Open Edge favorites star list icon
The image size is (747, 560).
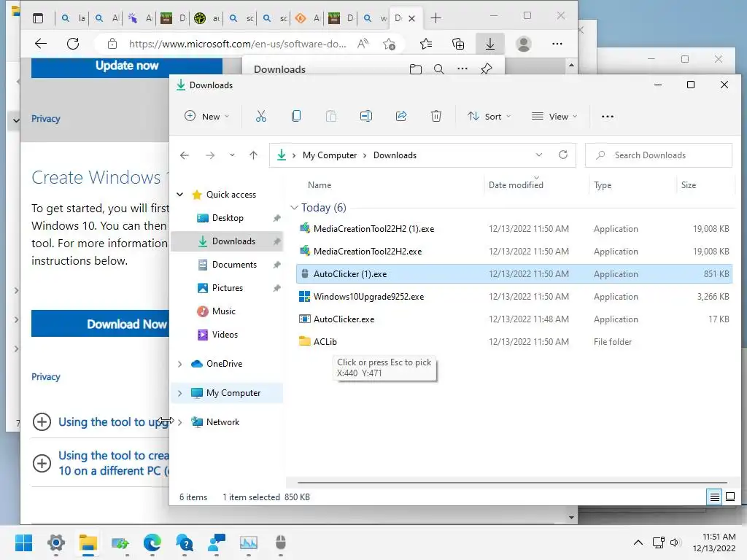(x=426, y=44)
